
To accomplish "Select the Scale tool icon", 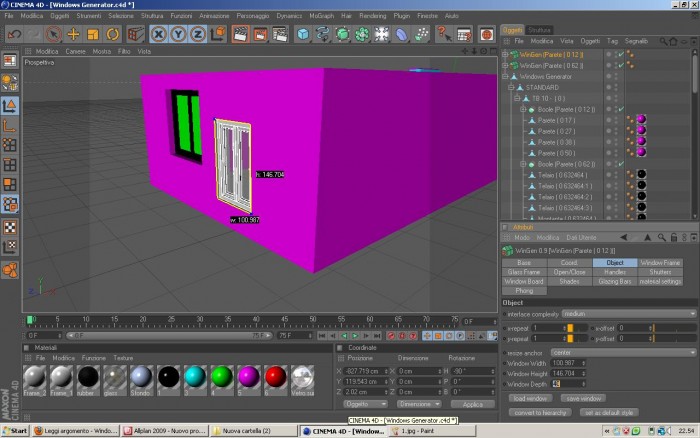I will click(x=93, y=34).
